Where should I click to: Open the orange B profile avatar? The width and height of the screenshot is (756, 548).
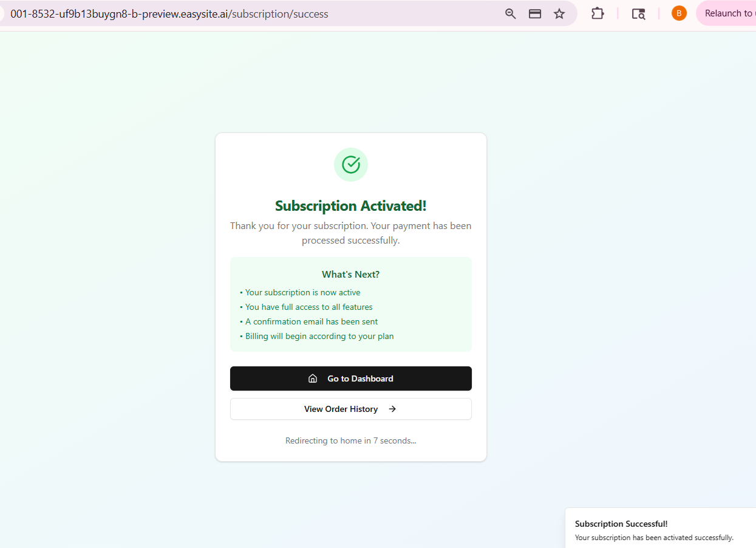679,13
